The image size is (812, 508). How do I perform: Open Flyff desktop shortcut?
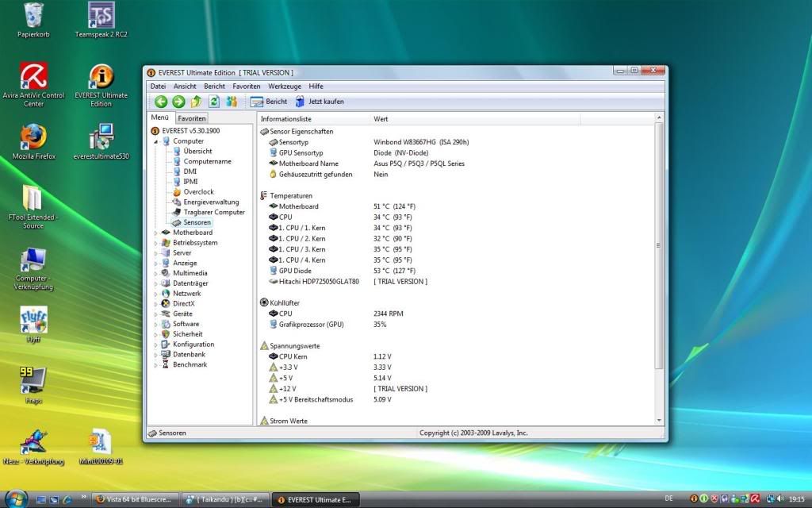tap(33, 324)
